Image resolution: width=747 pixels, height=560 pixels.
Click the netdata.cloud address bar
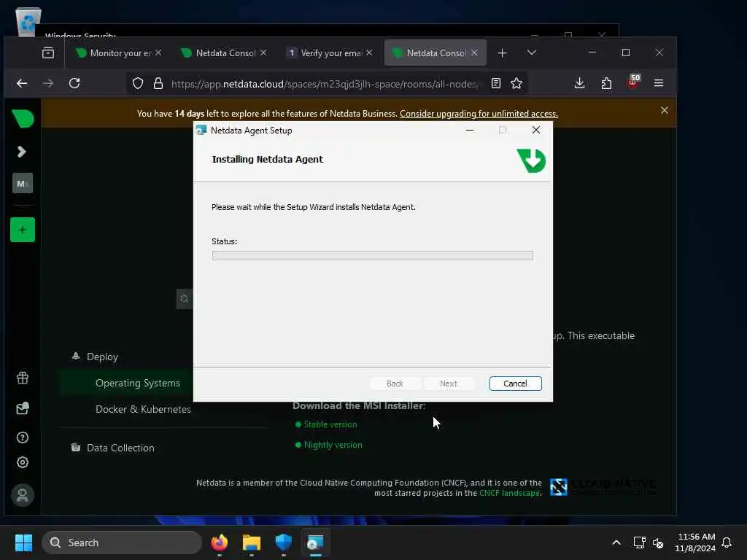pyautogui.click(x=326, y=84)
